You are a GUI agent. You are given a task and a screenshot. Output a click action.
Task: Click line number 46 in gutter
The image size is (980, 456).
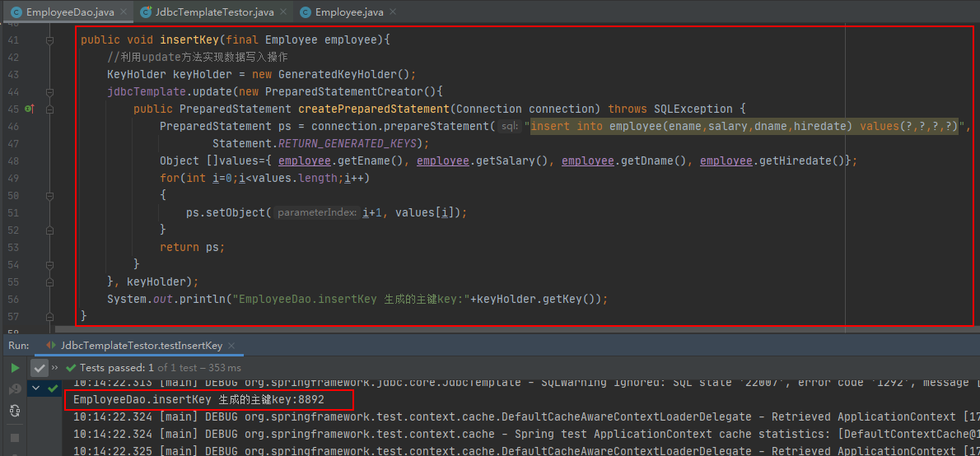click(x=12, y=126)
